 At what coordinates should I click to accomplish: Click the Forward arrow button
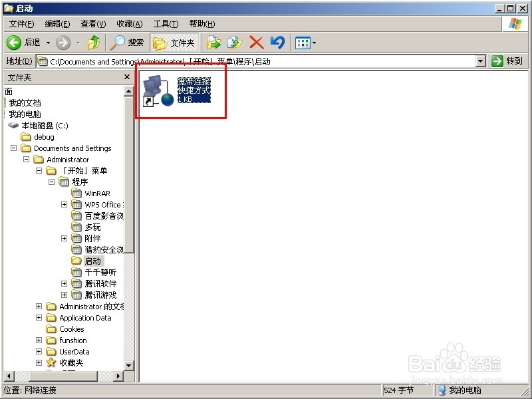63,43
